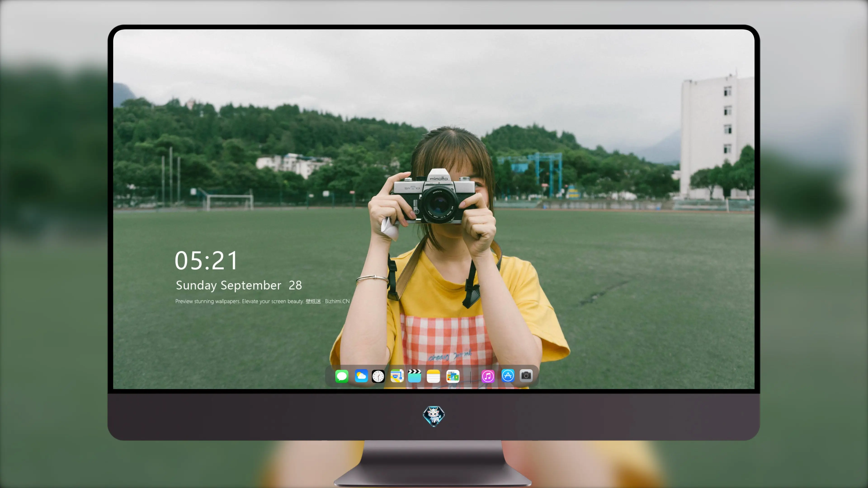Open the Notes app in the dock
The width and height of the screenshot is (868, 488).
(433, 376)
